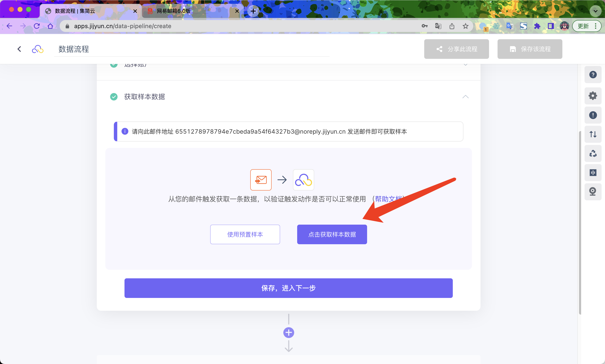Click the recycle arrows sidebar icon

tap(593, 153)
